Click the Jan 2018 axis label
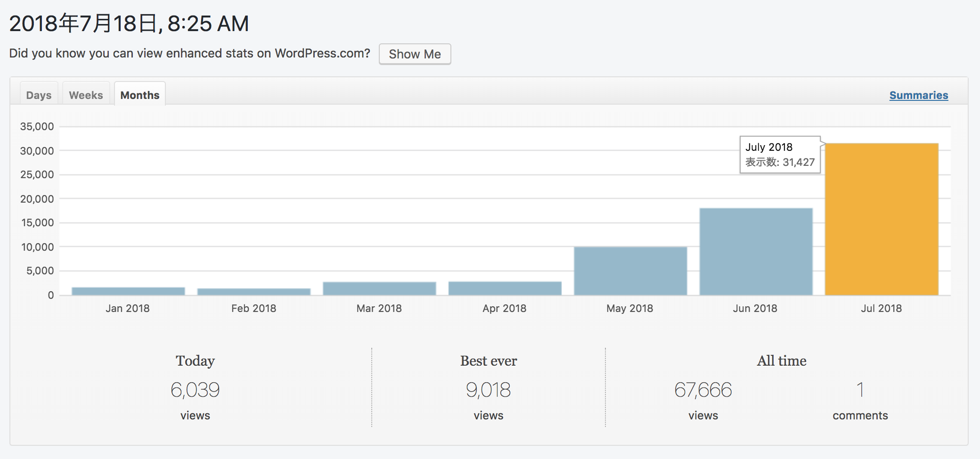This screenshot has width=980, height=459. [x=128, y=308]
